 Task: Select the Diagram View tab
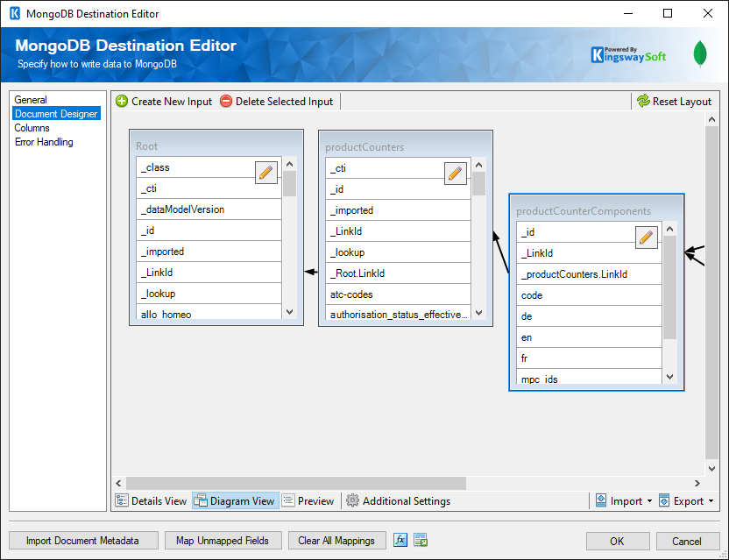tap(235, 501)
